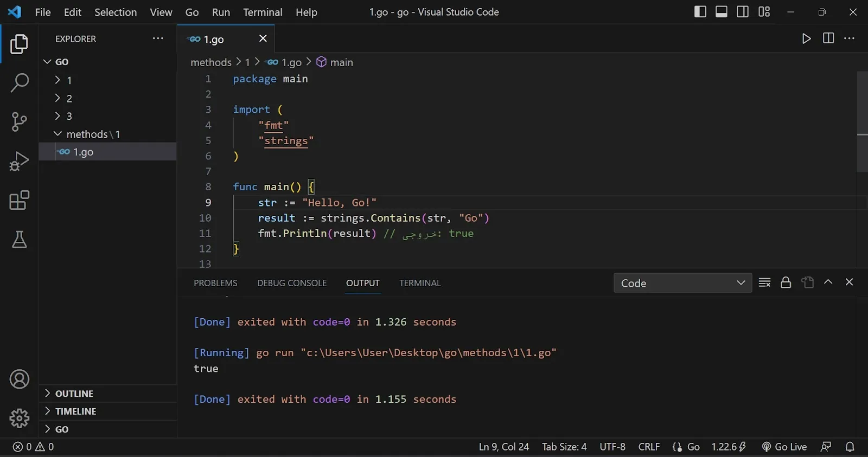The height and width of the screenshot is (457, 868).
Task: Open the output channel Code dropdown
Action: [x=682, y=283]
